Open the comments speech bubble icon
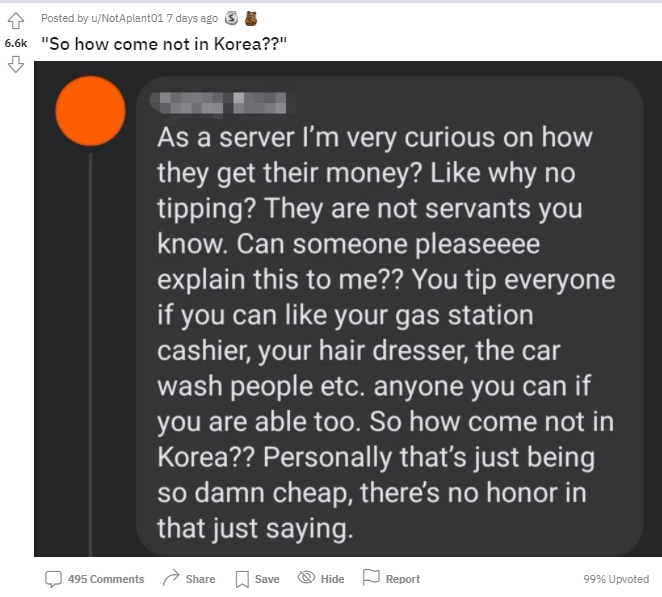Image resolution: width=662 pixels, height=597 pixels. click(x=53, y=579)
